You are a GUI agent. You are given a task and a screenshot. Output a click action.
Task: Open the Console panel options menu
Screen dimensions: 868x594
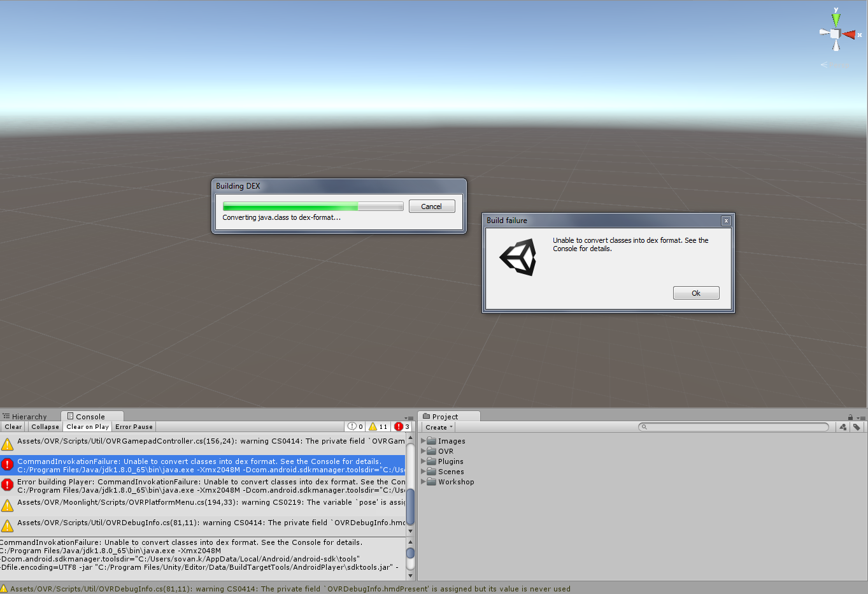409,418
